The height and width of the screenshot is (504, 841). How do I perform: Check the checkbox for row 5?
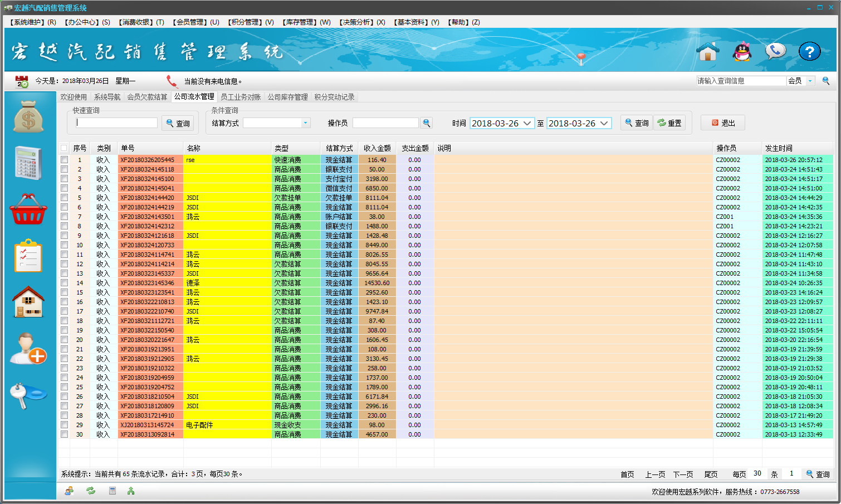pyautogui.click(x=64, y=198)
